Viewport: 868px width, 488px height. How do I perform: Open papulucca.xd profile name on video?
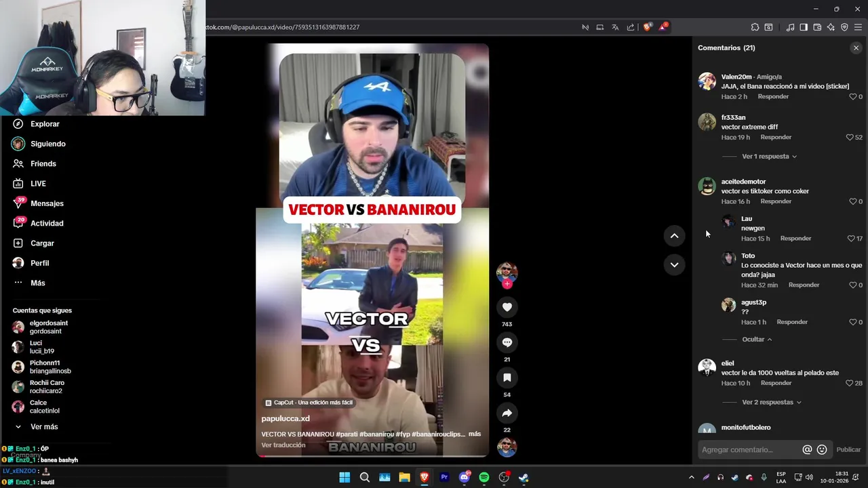point(285,419)
